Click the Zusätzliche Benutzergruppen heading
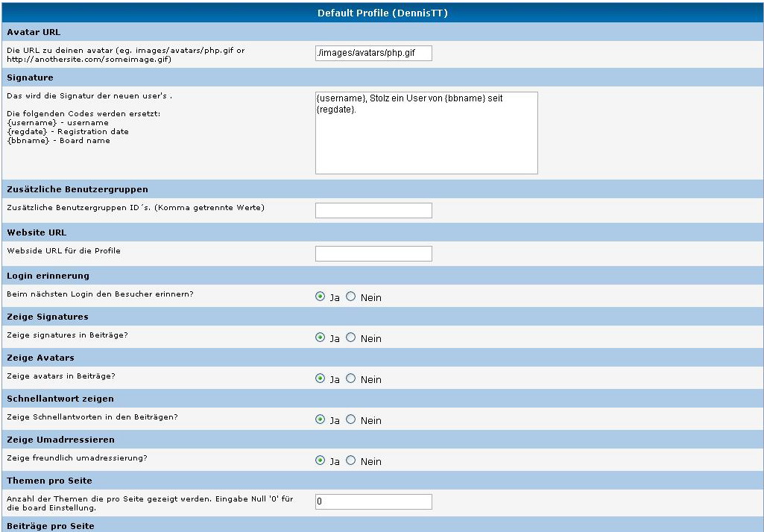The height and width of the screenshot is (532, 764). tap(78, 189)
